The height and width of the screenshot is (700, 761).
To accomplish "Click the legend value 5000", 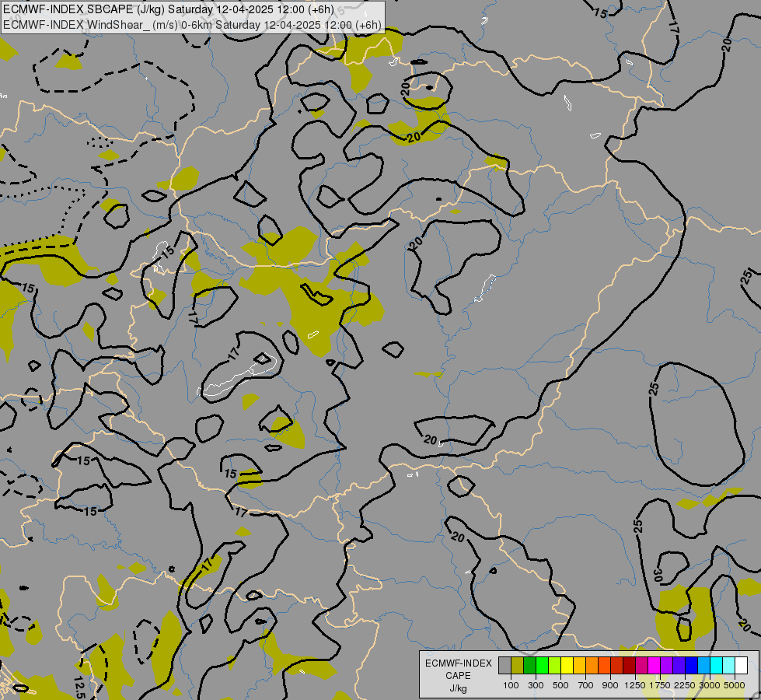I will (735, 685).
